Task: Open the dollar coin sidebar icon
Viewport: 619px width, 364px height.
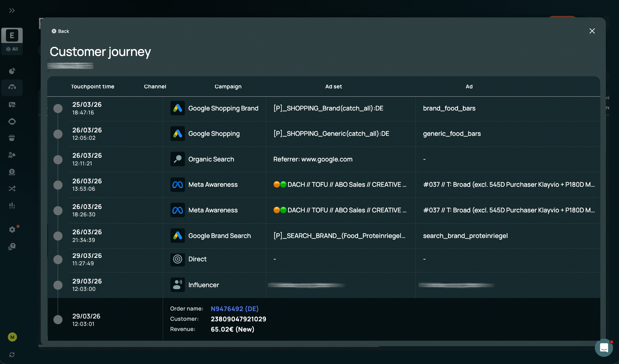Action: (12, 172)
